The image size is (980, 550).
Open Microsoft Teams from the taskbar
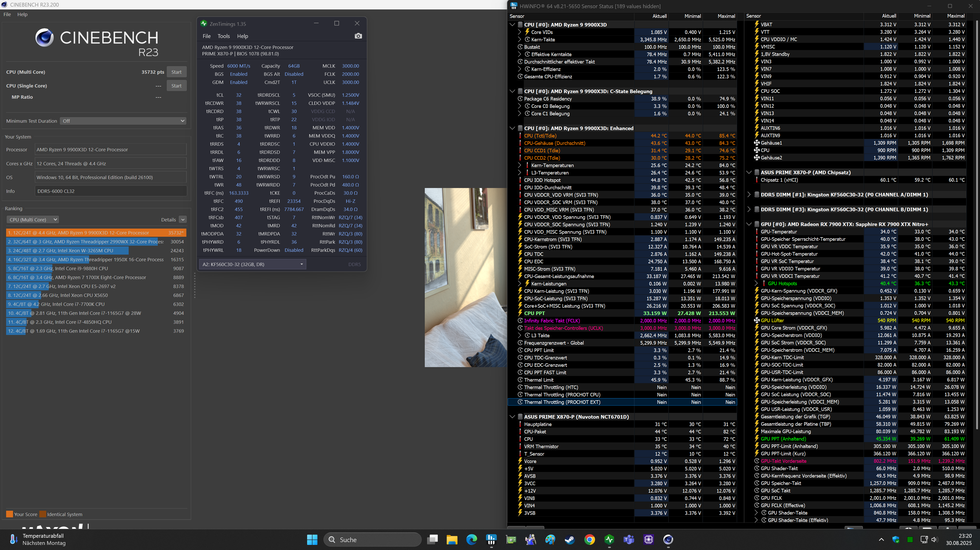(628, 539)
